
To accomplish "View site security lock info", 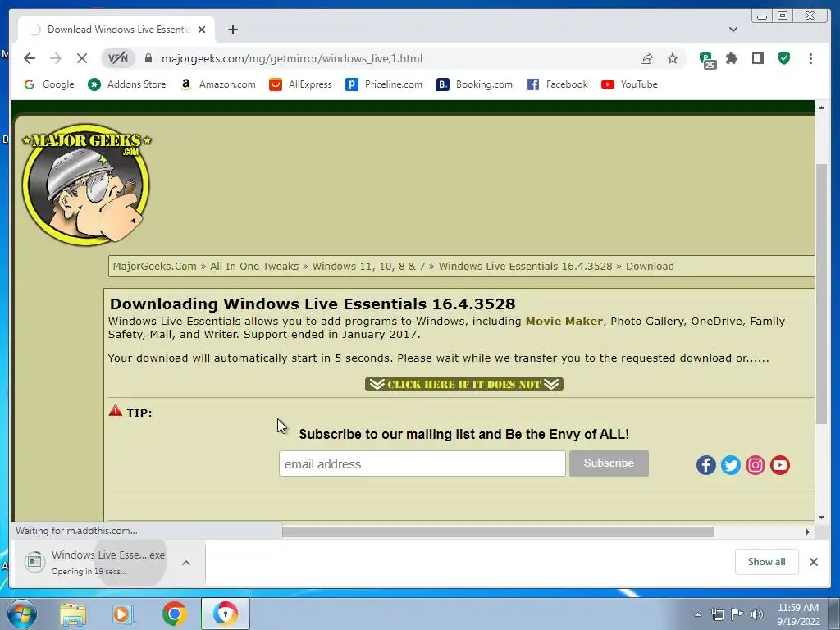I will tap(149, 58).
